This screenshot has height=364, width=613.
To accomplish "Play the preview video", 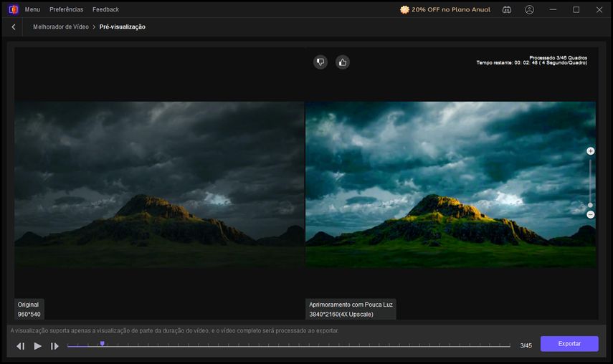I will pyautogui.click(x=37, y=346).
